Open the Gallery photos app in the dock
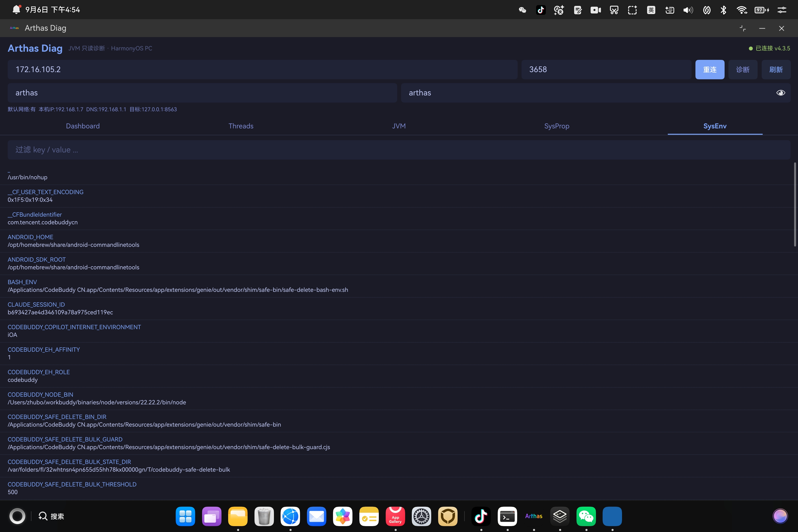The width and height of the screenshot is (798, 532). 343,516
